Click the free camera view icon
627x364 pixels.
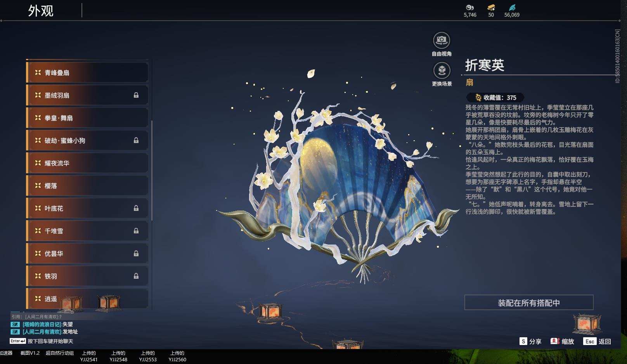coord(442,40)
